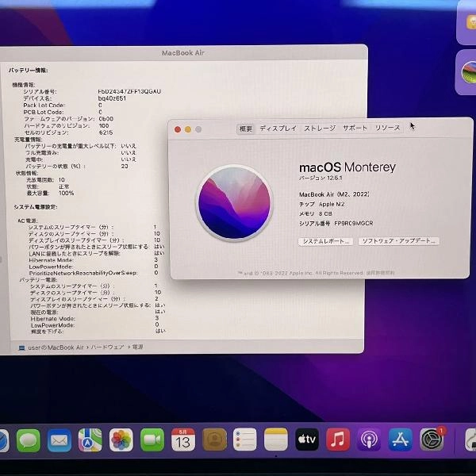476x476 pixels.
Task: Select the システム電源設定 heading
Action: click(36, 207)
